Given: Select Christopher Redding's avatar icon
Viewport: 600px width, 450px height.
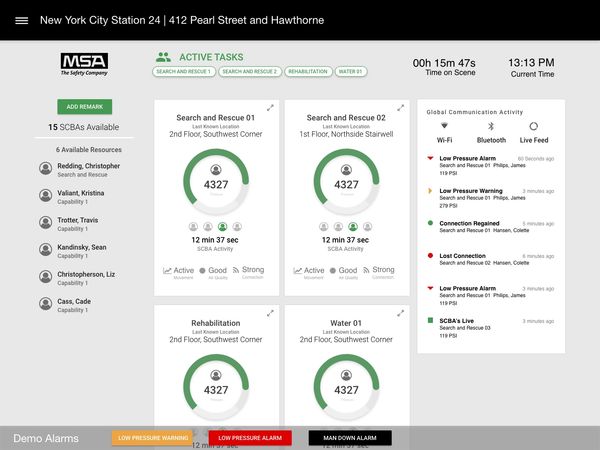Looking at the screenshot, I should click(46, 169).
